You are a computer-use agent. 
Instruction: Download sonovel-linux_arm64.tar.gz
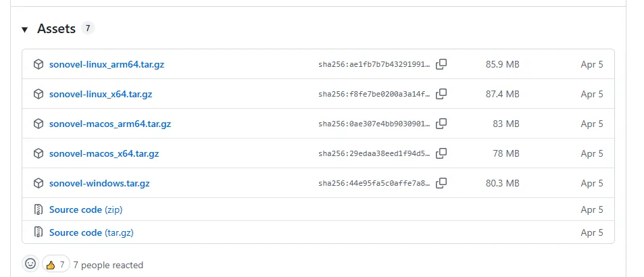coord(107,64)
